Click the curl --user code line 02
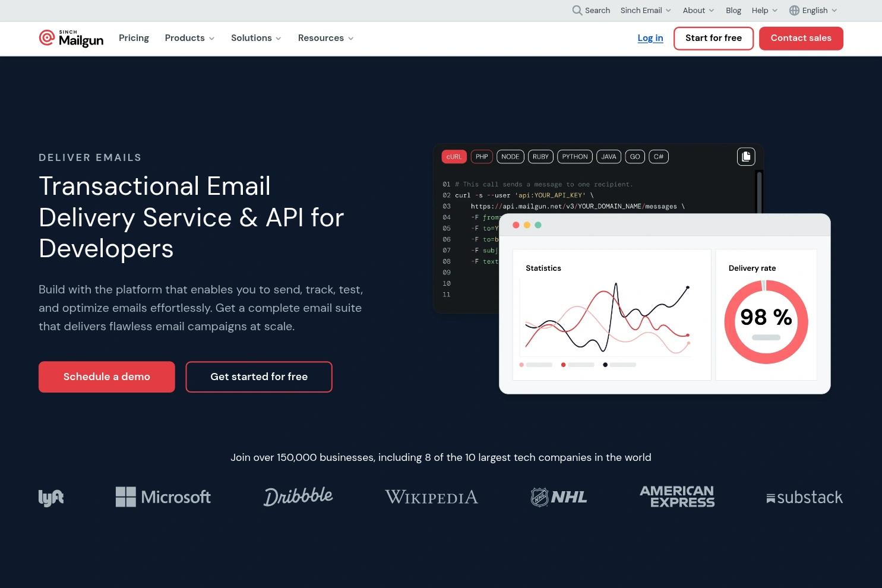Viewport: 882px width, 588px height. click(x=524, y=195)
